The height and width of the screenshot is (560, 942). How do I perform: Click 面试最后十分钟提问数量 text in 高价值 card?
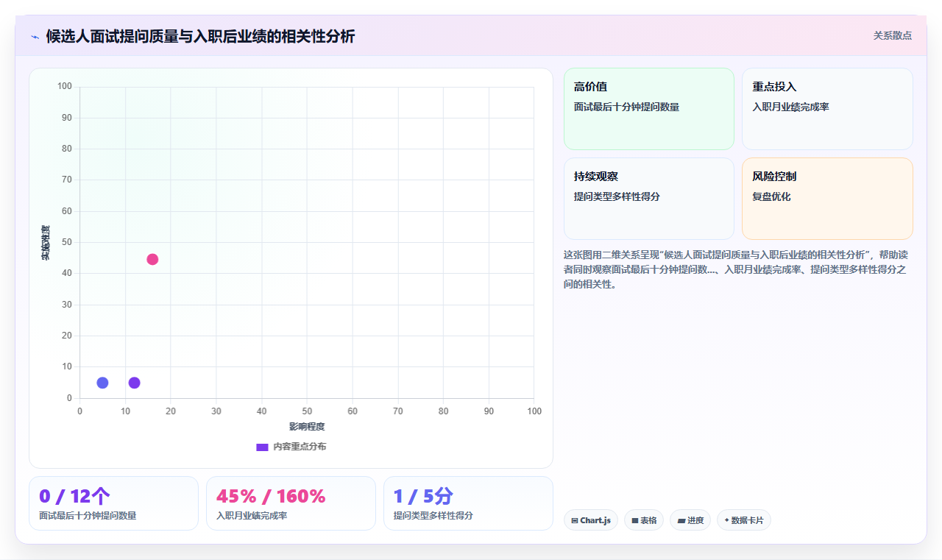click(626, 107)
